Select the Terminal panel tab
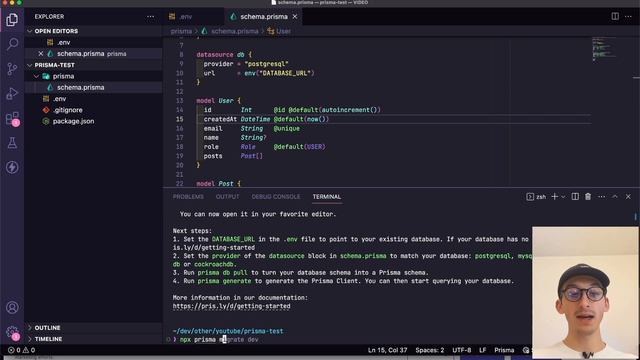This screenshot has height=360, width=640. 327,197
